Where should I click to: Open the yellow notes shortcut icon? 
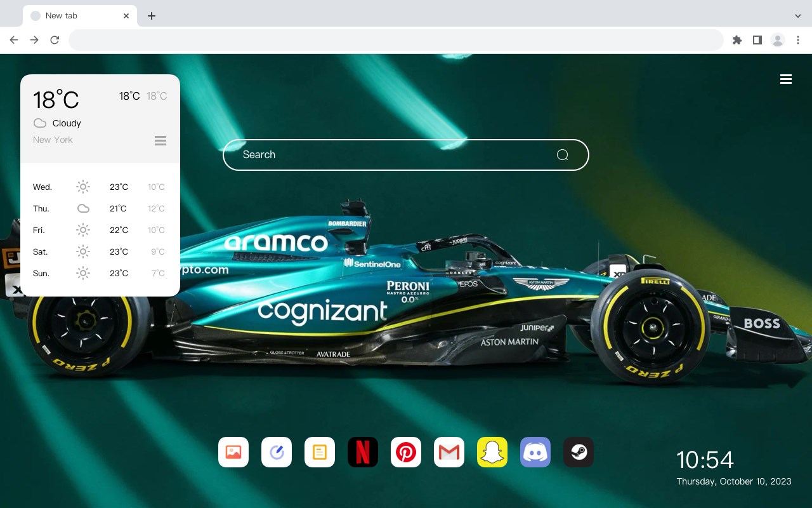pos(320,452)
